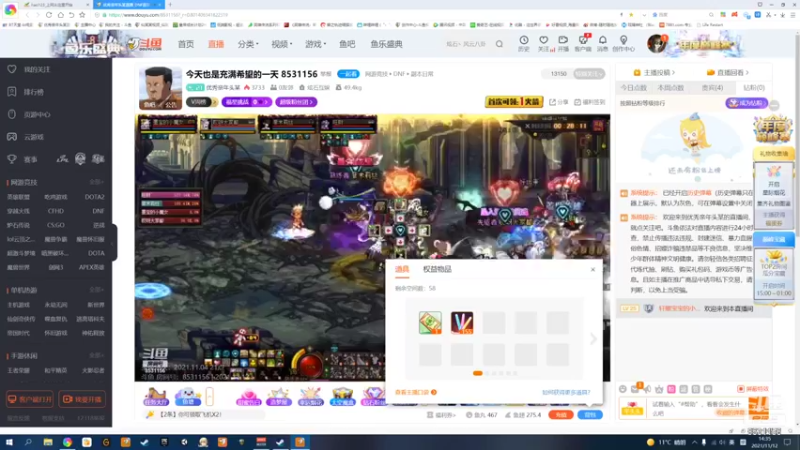Open the 关注 heart icon in header
The height and width of the screenshot is (450, 800).
coord(543,40)
